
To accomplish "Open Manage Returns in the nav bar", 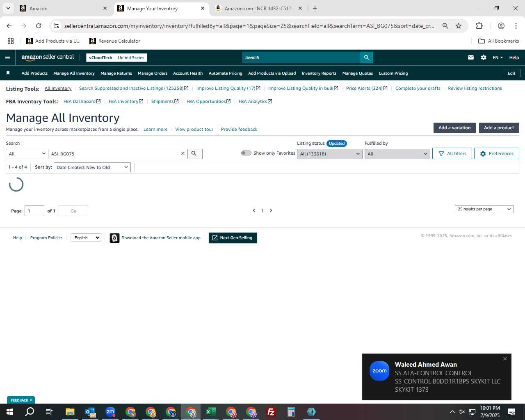I will click(116, 73).
